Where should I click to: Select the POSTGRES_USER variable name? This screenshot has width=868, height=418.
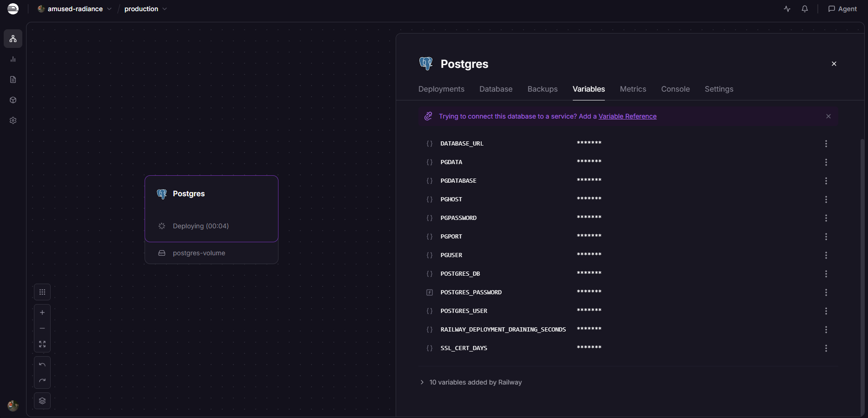[x=464, y=311]
